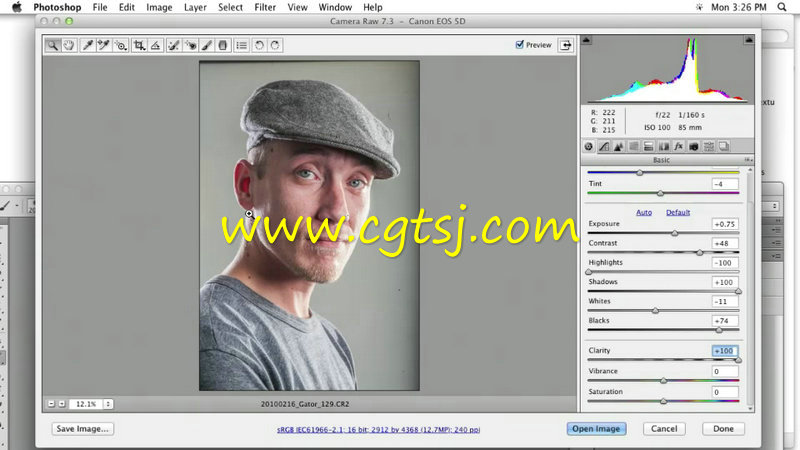Click the Vibrance slider handle
This screenshot has width=800, height=450.
point(663,381)
